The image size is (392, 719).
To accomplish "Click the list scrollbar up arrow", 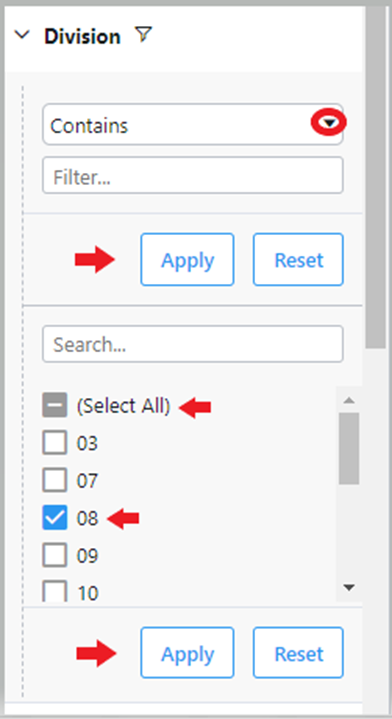I will (349, 400).
